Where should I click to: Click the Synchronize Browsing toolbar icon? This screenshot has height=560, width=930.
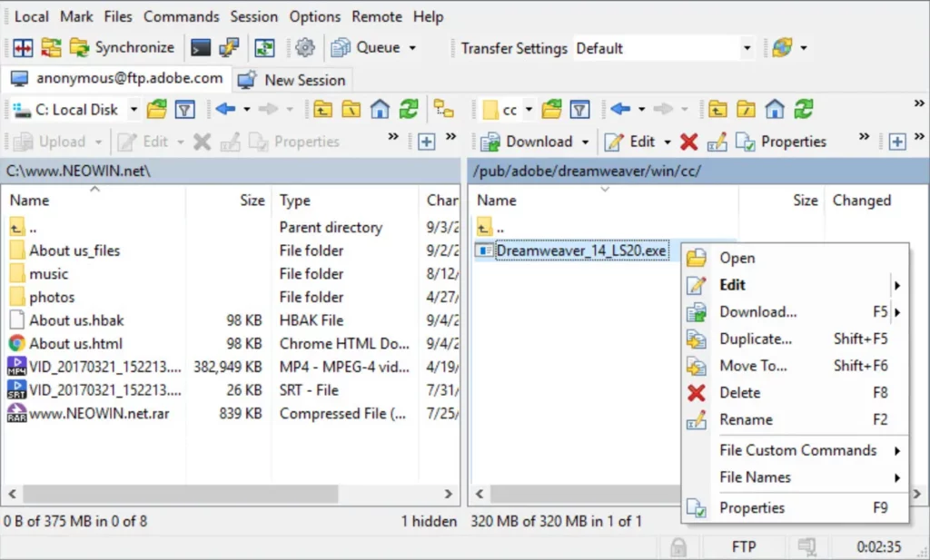tap(51, 47)
